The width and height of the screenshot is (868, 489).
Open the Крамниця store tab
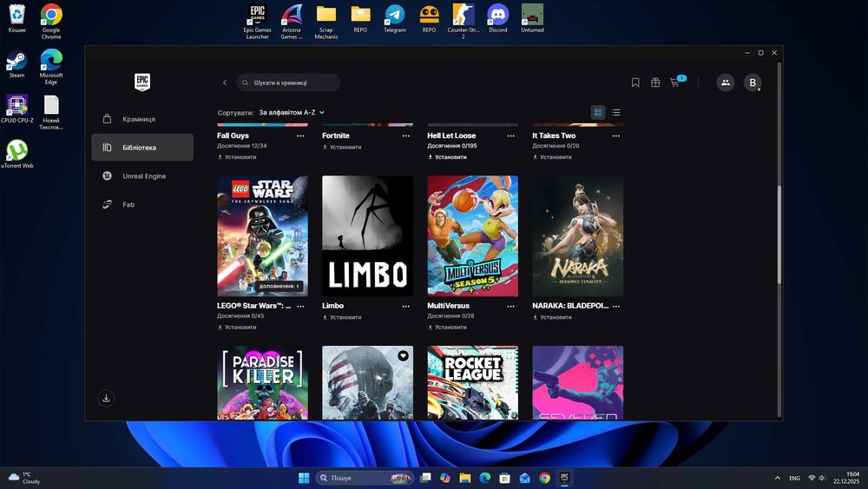coord(142,119)
